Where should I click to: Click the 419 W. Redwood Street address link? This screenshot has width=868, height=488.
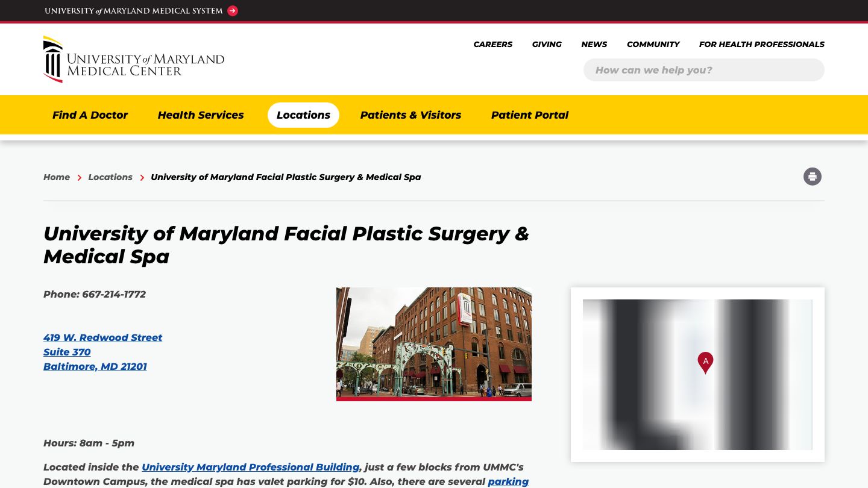point(102,338)
